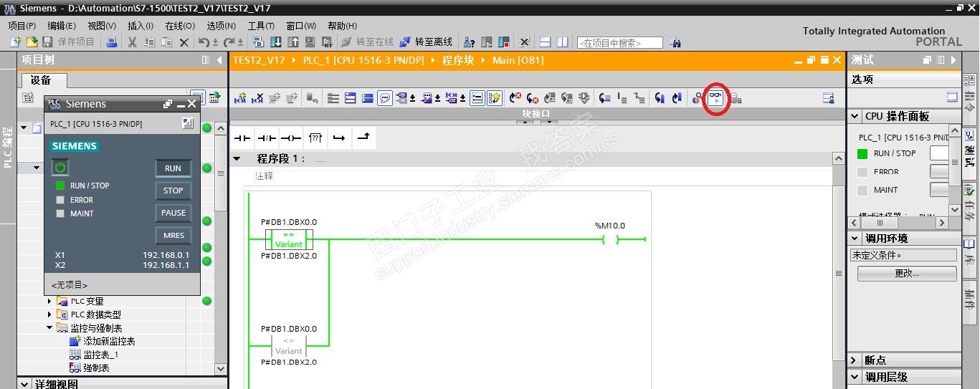The width and height of the screenshot is (980, 389).
Task: Select 强制表 in project tree
Action: pyautogui.click(x=90, y=368)
